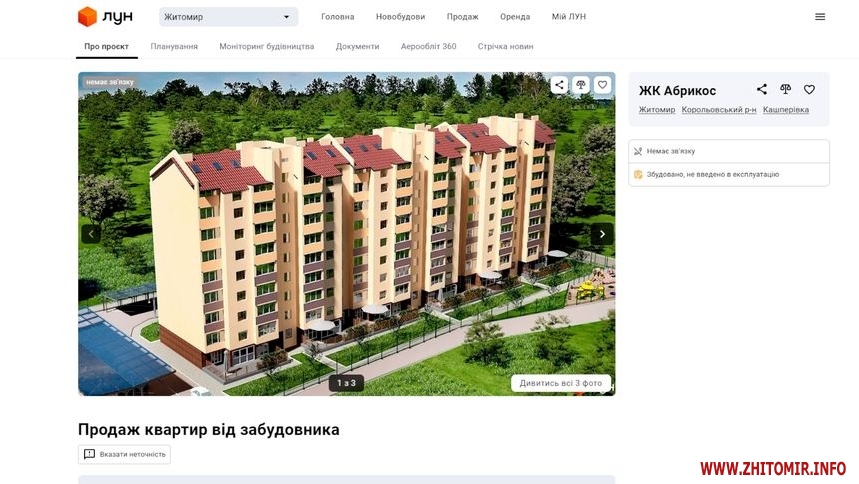Add ЖК Абрикос to comparison with scales icon
This screenshot has height=484, width=859.
coord(786,89)
